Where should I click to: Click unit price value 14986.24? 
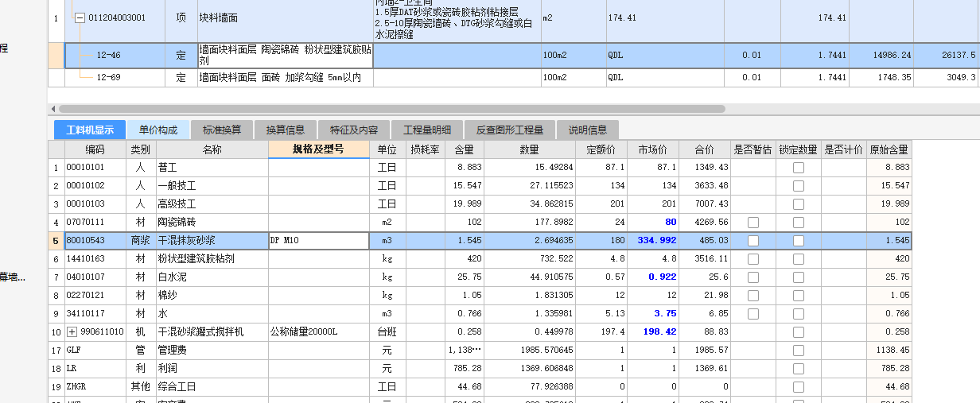tap(881, 55)
